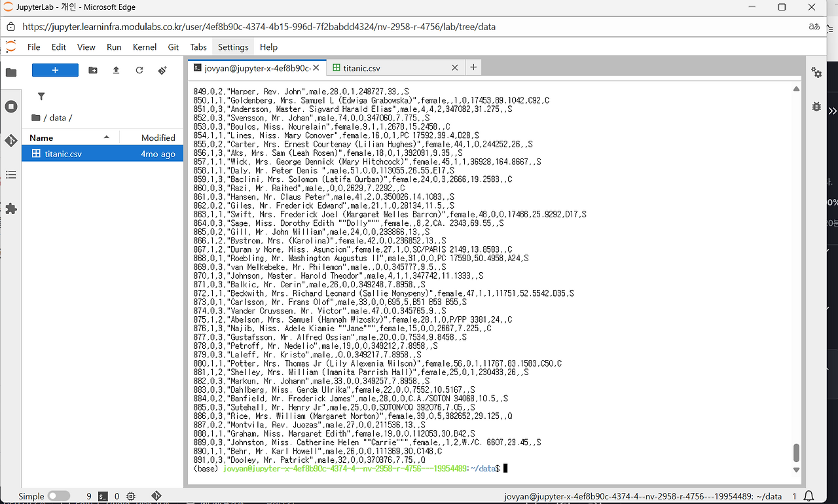Click the blue New Launcher plus button
Image resolution: width=838 pixels, height=504 pixels.
pyautogui.click(x=55, y=70)
